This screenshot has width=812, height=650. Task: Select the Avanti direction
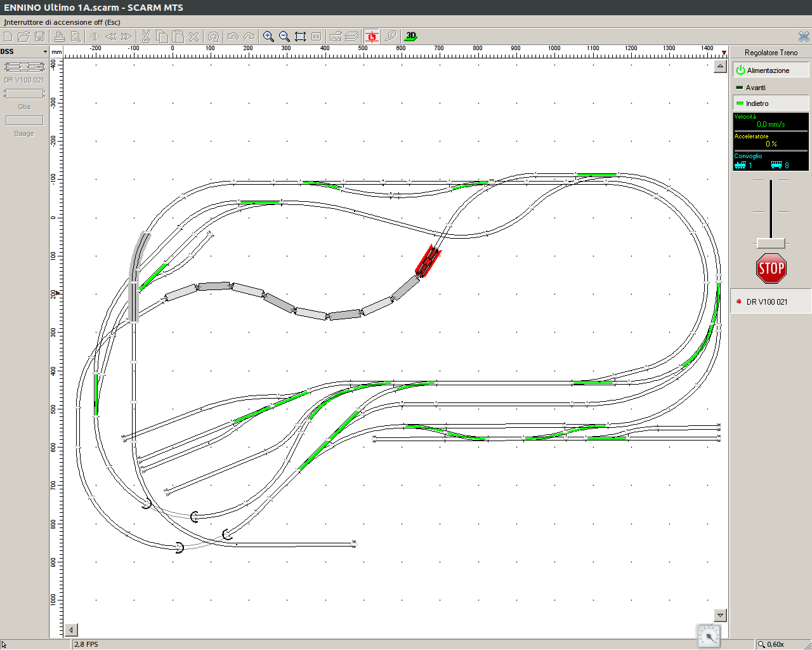(755, 88)
